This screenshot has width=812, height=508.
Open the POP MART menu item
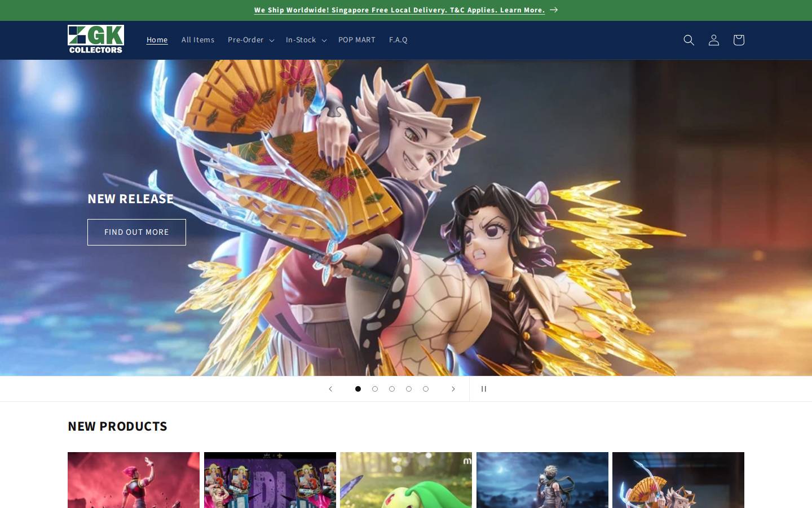pyautogui.click(x=357, y=40)
